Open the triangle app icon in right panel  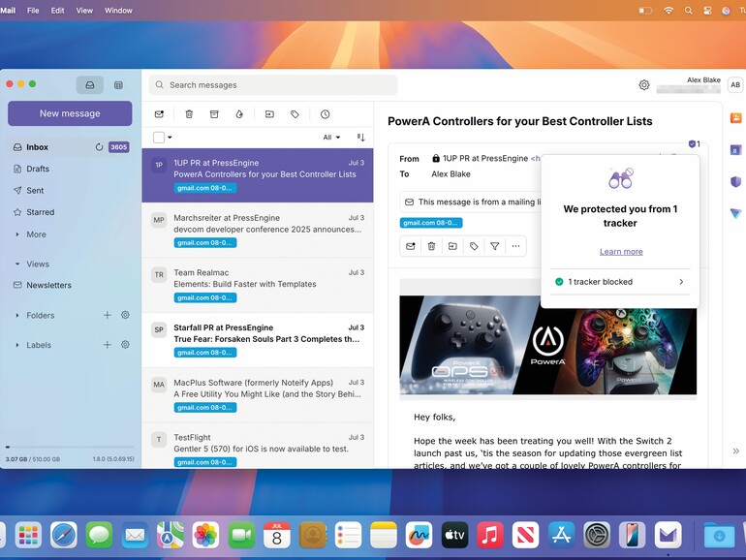click(x=735, y=213)
